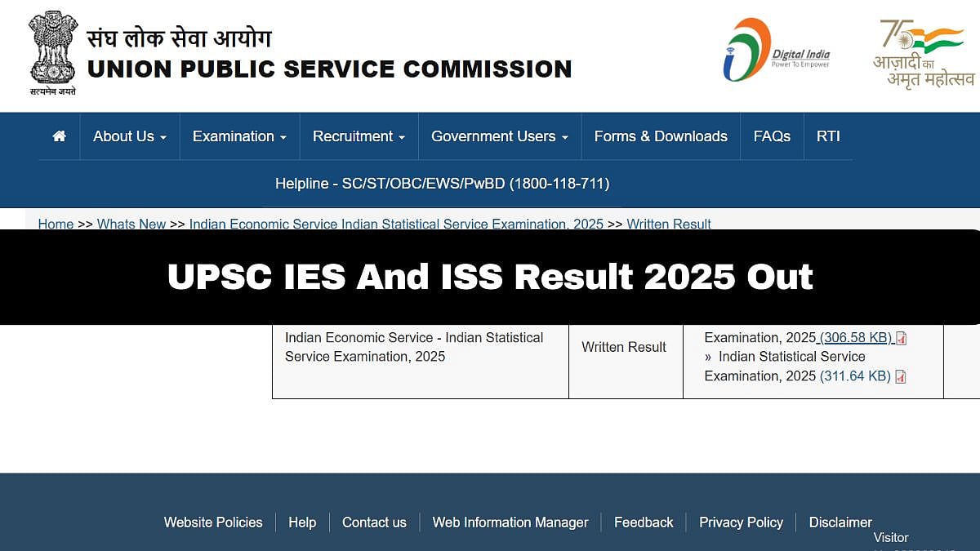This screenshot has width=980, height=551.
Task: Expand the Government Users dropdown
Action: (499, 136)
